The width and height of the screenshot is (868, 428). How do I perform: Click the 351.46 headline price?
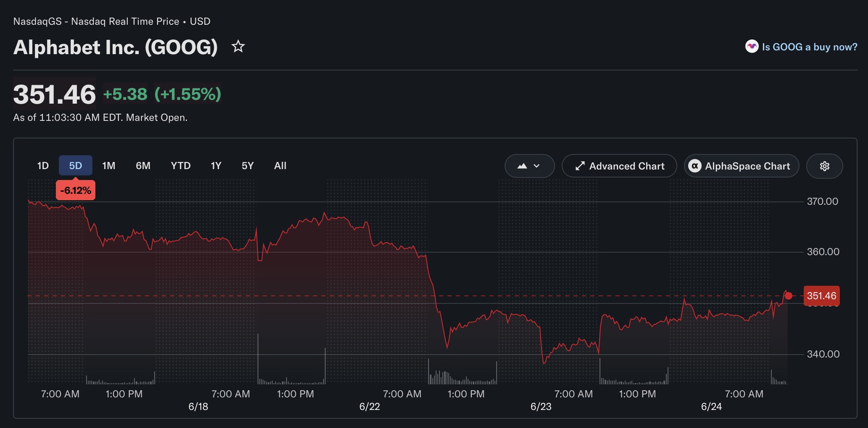tap(54, 94)
